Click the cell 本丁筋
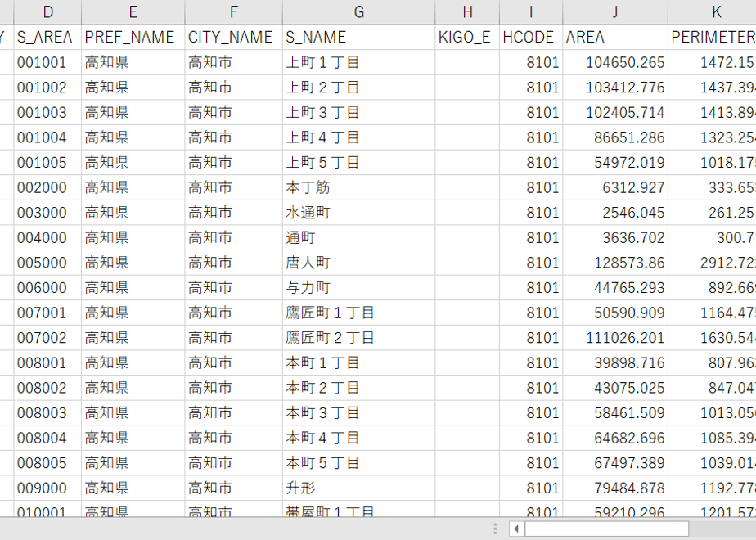The image size is (756, 540). pyautogui.click(x=358, y=187)
